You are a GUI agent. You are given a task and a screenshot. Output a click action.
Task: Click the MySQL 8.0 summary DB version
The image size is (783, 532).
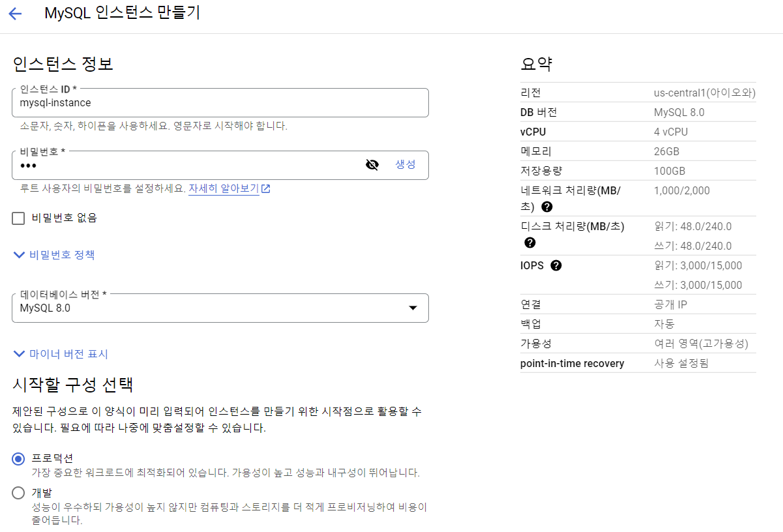679,112
